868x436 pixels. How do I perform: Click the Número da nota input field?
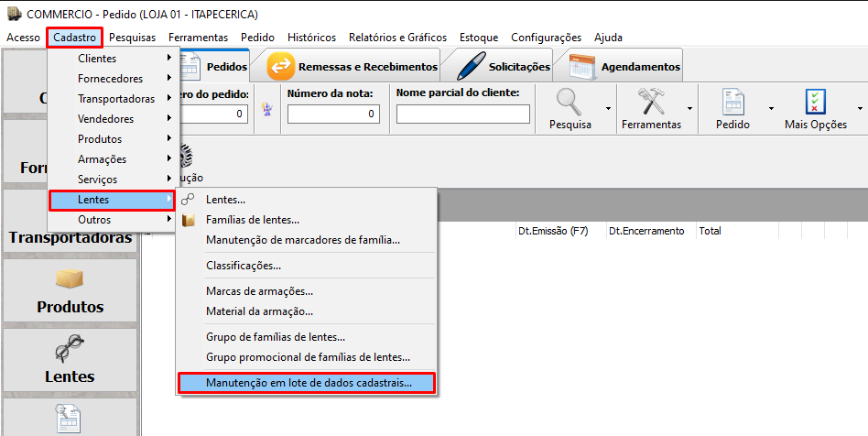pos(333,114)
